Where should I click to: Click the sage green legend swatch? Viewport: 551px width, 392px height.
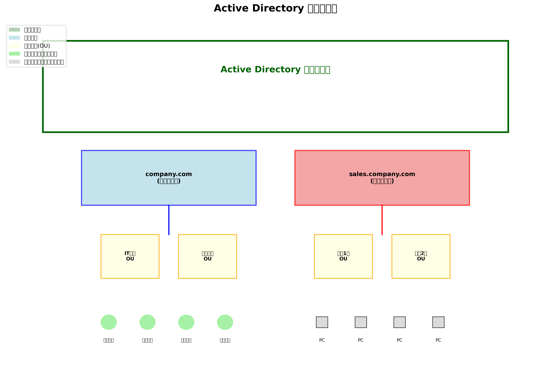tap(15, 30)
